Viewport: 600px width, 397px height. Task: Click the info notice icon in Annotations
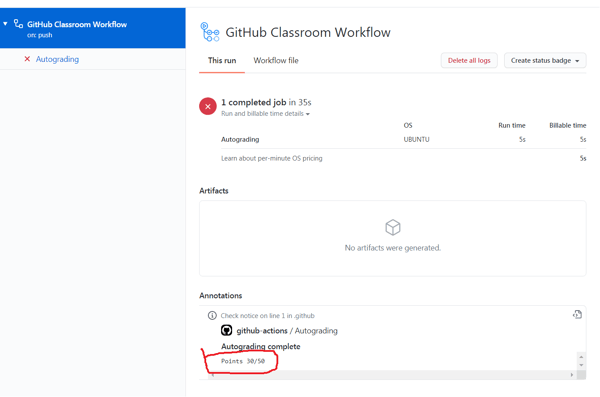point(212,315)
